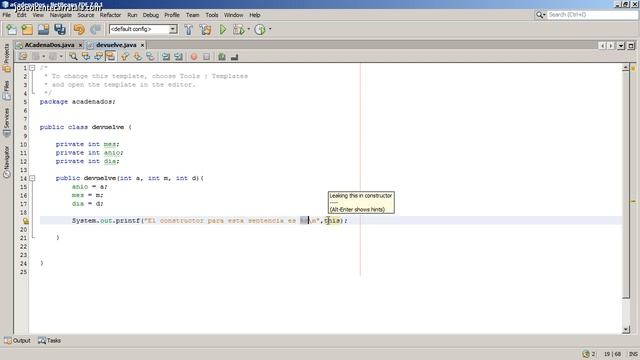640x360 pixels.
Task: Open the Services side panel
Action: coord(7,122)
